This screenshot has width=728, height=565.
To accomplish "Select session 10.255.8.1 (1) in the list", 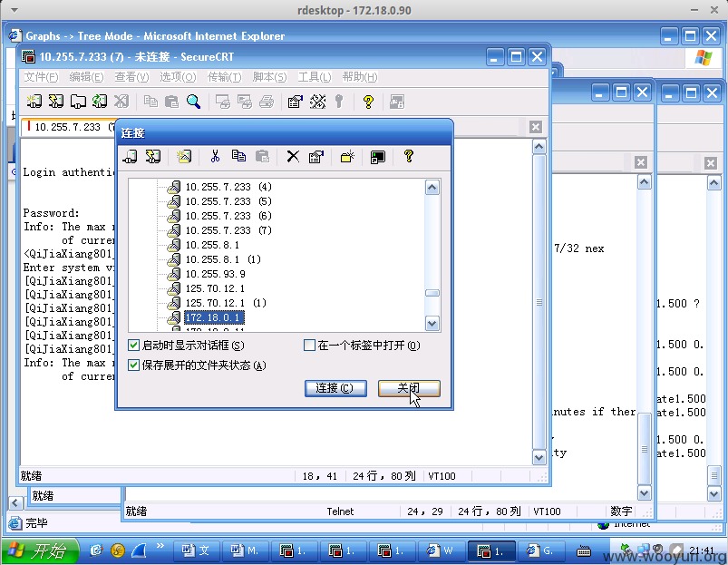I will coord(223,259).
